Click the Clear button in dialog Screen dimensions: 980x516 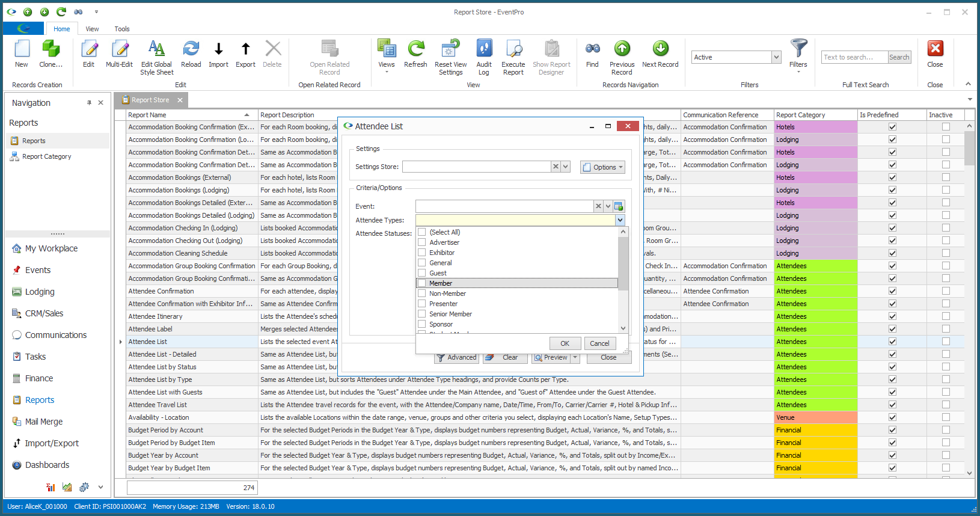(505, 357)
